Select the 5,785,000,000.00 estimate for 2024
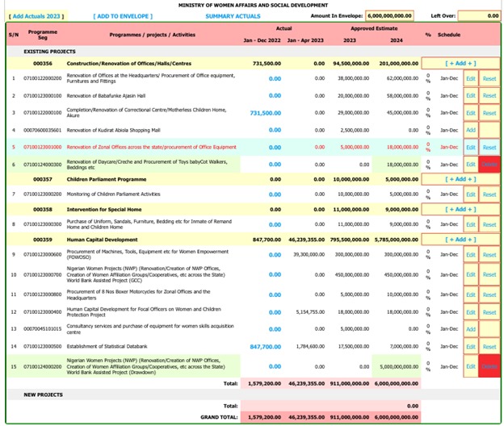 pos(397,240)
